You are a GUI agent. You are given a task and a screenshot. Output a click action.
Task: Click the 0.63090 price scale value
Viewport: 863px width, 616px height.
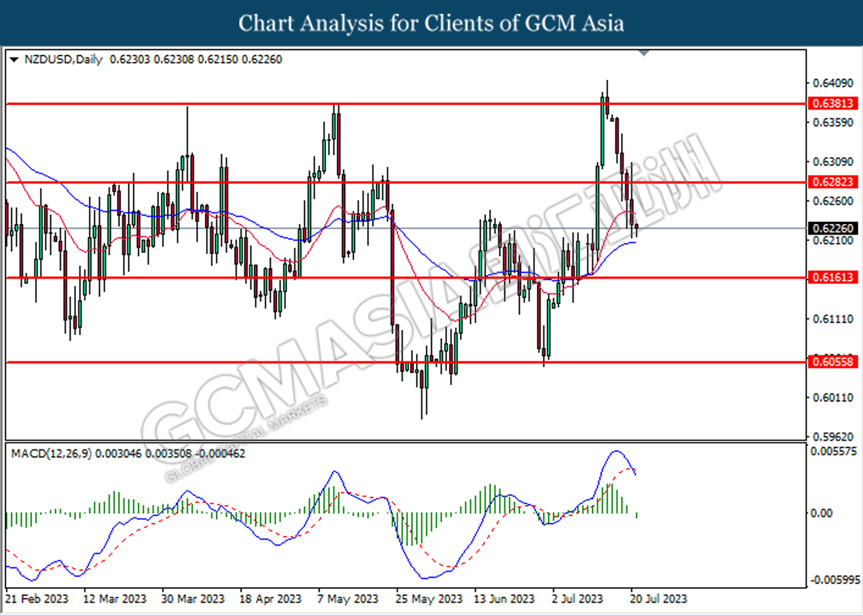coord(833,162)
